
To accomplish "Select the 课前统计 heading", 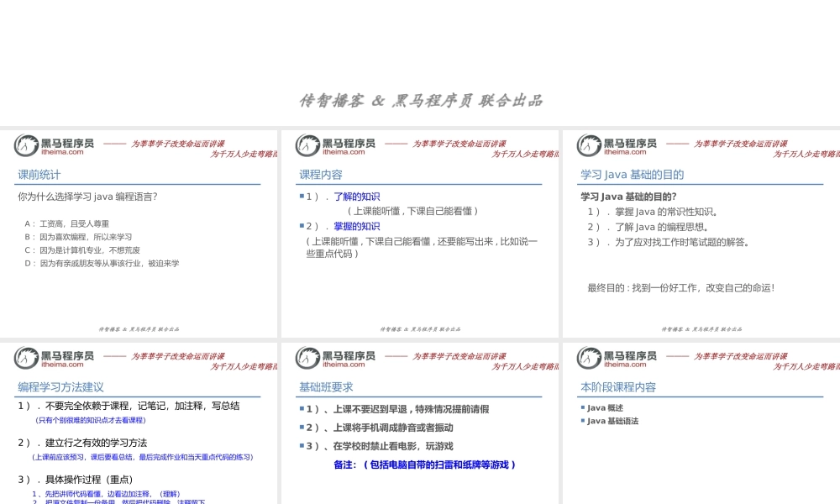I will pos(37,175).
